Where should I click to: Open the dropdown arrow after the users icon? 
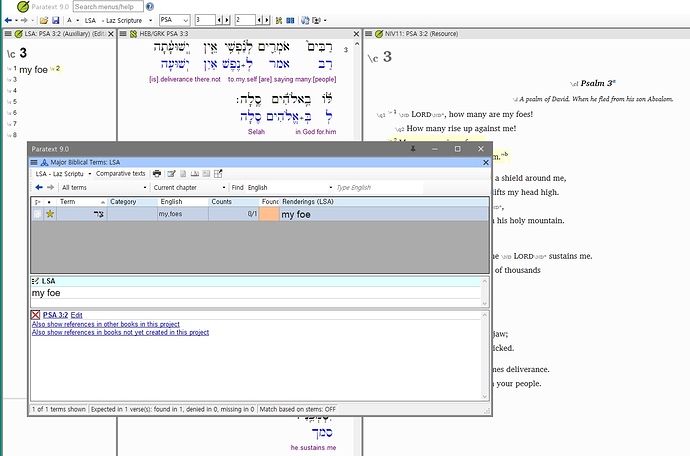(325, 20)
